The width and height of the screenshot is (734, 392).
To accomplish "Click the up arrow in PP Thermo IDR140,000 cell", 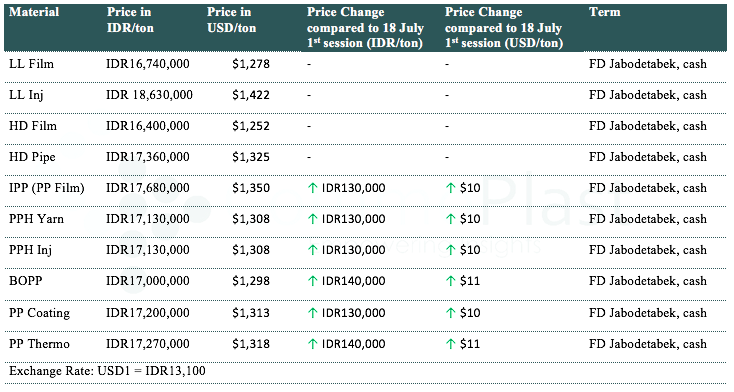I will (x=312, y=344).
